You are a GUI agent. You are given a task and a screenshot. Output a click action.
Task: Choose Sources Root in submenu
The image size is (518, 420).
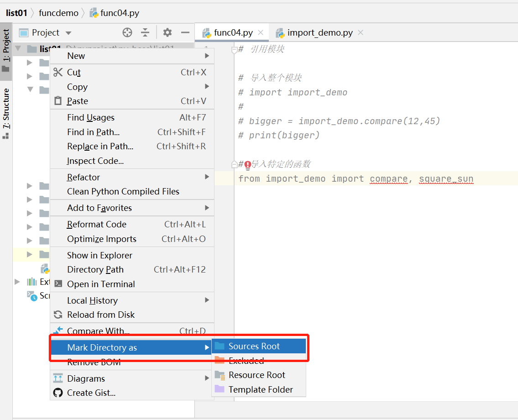(259, 346)
